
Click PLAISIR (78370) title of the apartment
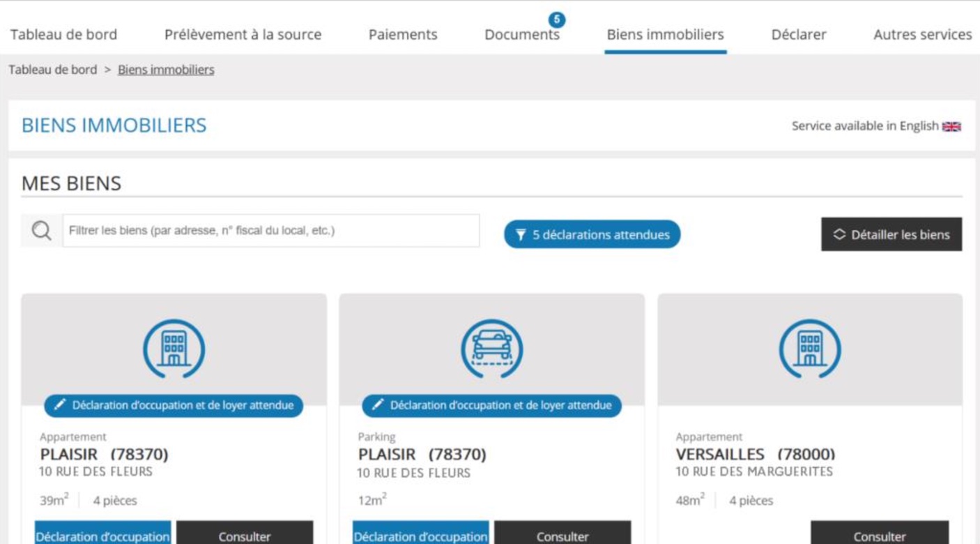coord(104,454)
